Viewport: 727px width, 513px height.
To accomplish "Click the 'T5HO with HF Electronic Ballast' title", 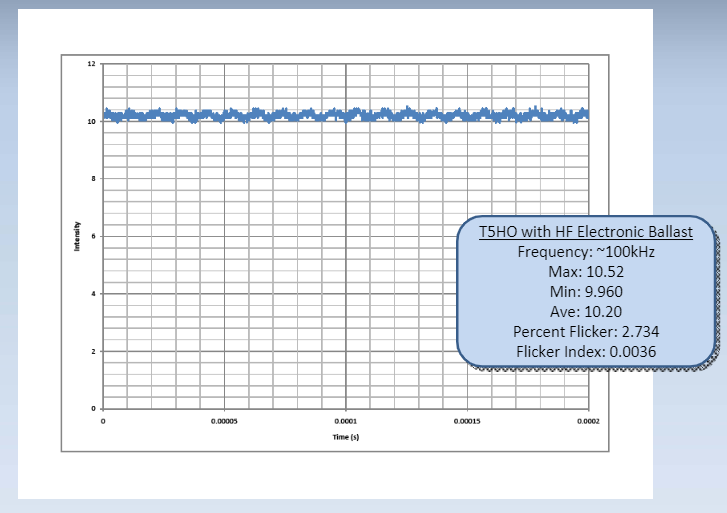I will 586,231.
